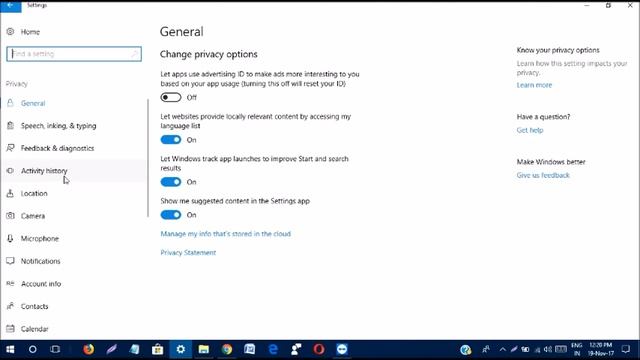Open Microsoft Word on taskbar

point(250,349)
